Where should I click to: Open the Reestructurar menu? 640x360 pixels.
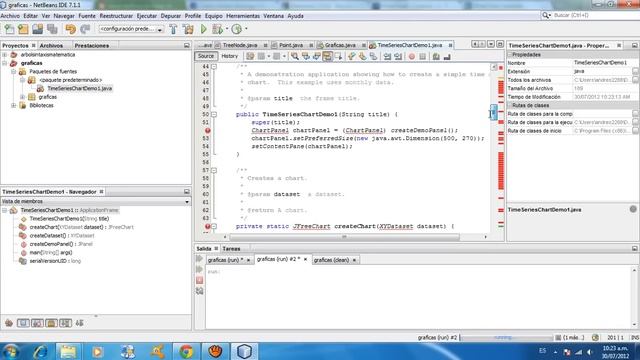tap(116, 16)
